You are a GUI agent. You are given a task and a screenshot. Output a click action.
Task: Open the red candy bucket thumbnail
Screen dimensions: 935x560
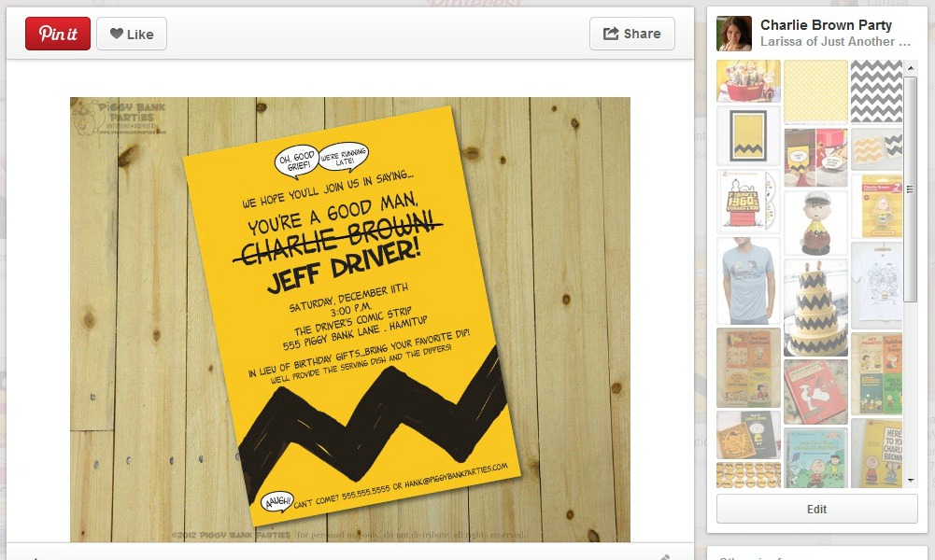748,81
